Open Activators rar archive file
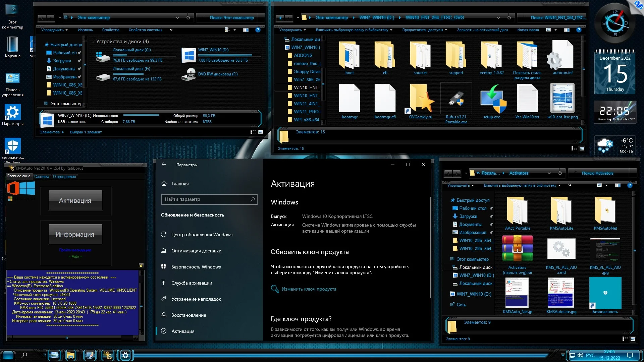Image resolution: width=644 pixels, height=362 pixels. [517, 248]
